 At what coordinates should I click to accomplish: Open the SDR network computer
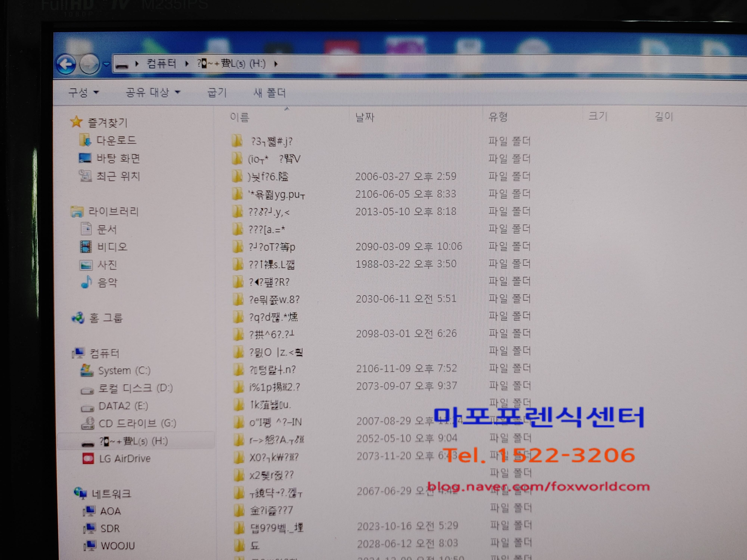pos(110,528)
